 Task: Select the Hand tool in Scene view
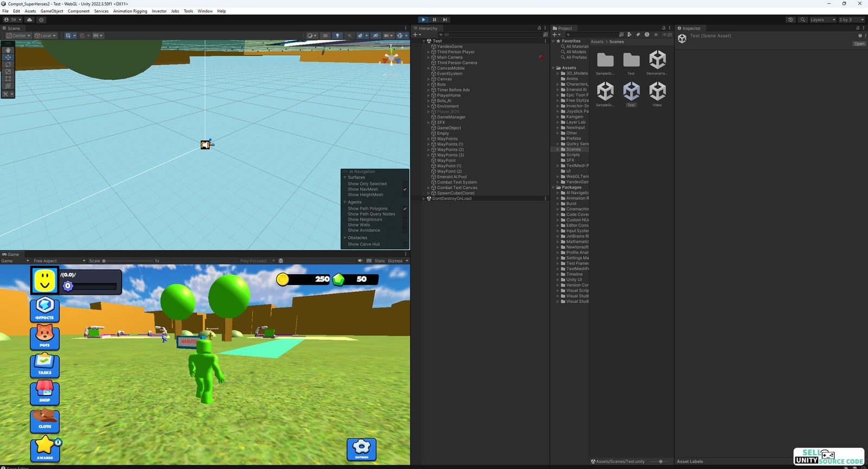(8, 50)
